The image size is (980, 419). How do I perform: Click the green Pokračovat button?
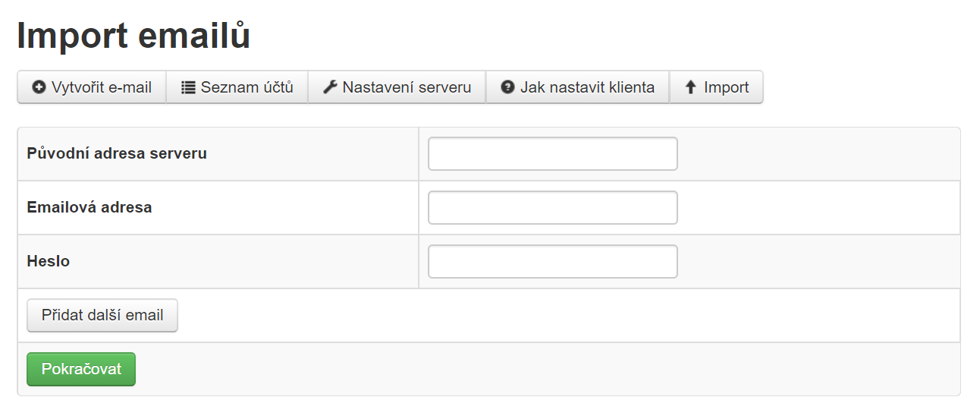click(x=81, y=370)
